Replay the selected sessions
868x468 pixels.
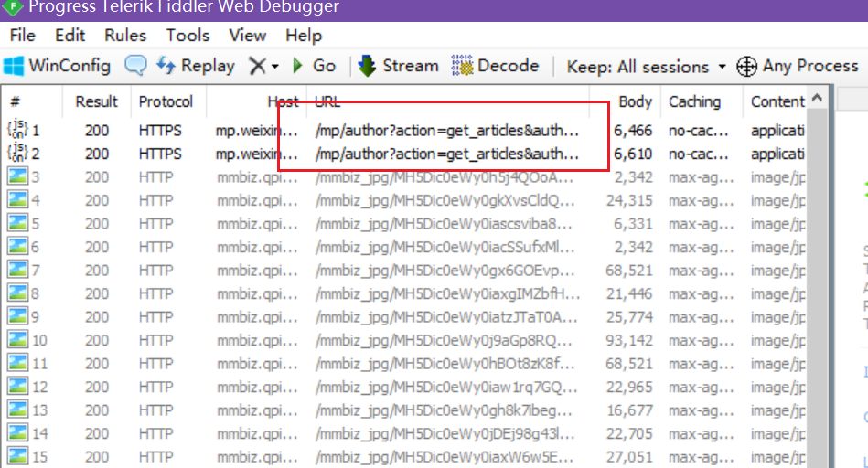pyautogui.click(x=196, y=66)
